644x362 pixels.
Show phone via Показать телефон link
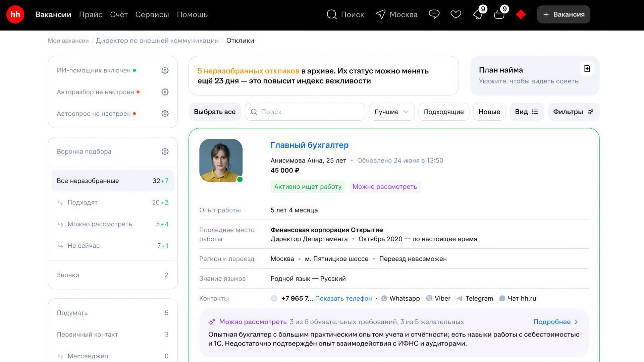pos(343,298)
